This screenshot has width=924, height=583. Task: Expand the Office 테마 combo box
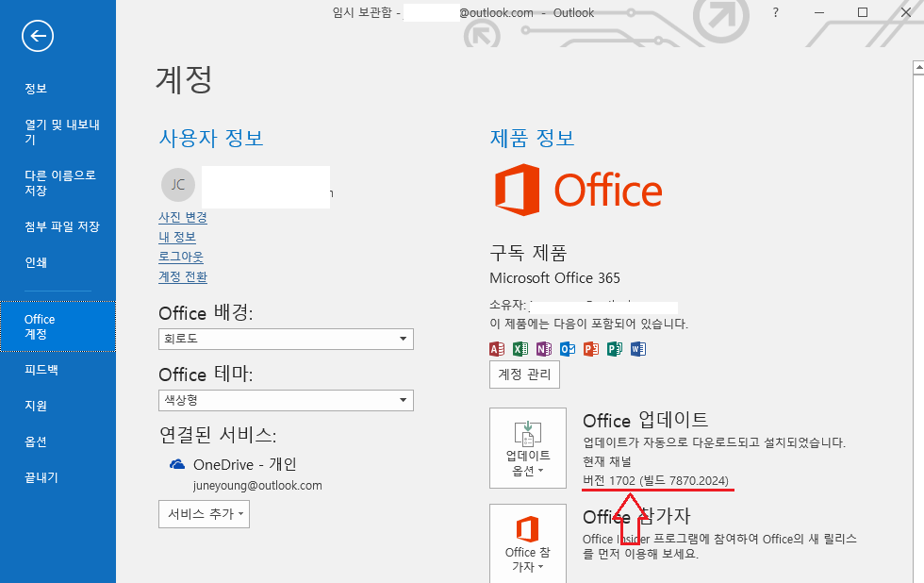[x=286, y=400]
